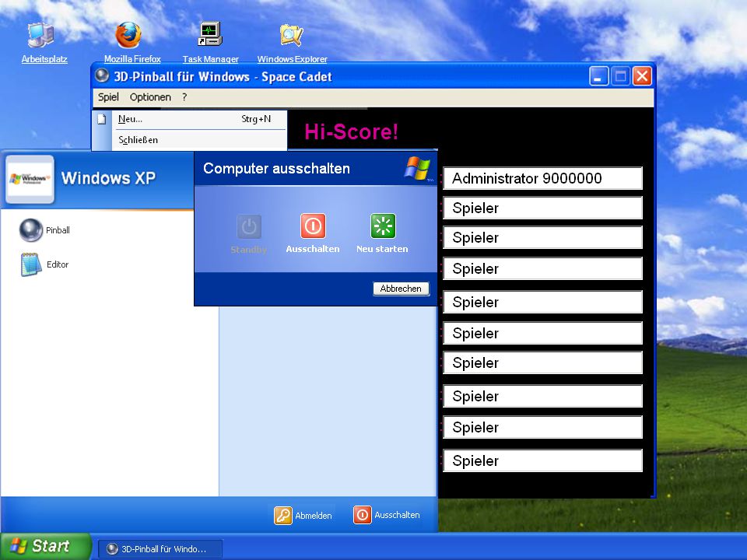Click the red Ausschalten icon in the dialog

point(313,226)
